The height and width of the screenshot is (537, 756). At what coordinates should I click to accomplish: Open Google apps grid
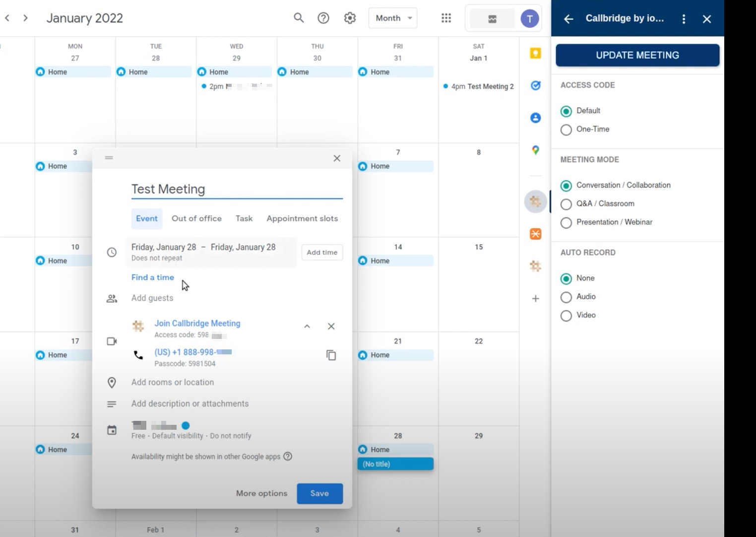click(x=446, y=18)
